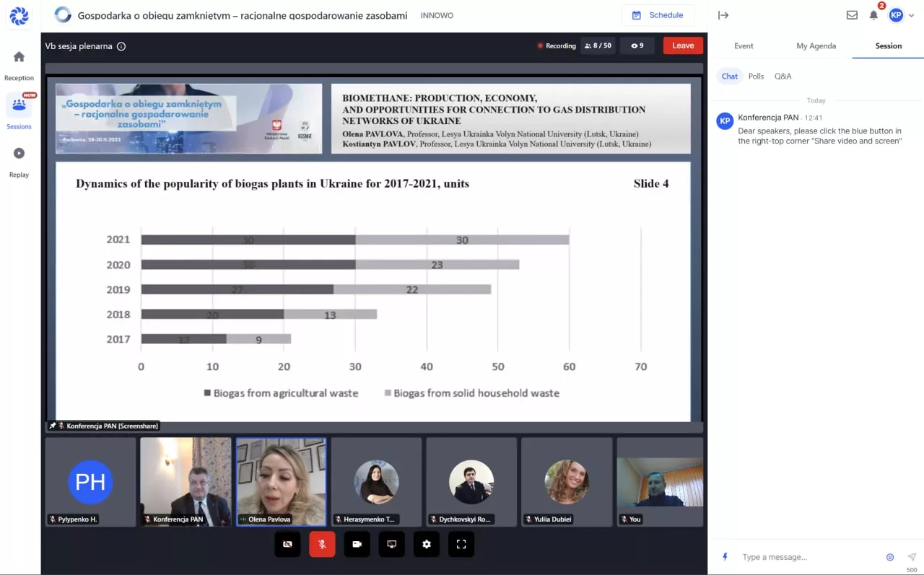Toggle the video camera
Viewport: 924px width, 575px height.
pyautogui.click(x=357, y=544)
